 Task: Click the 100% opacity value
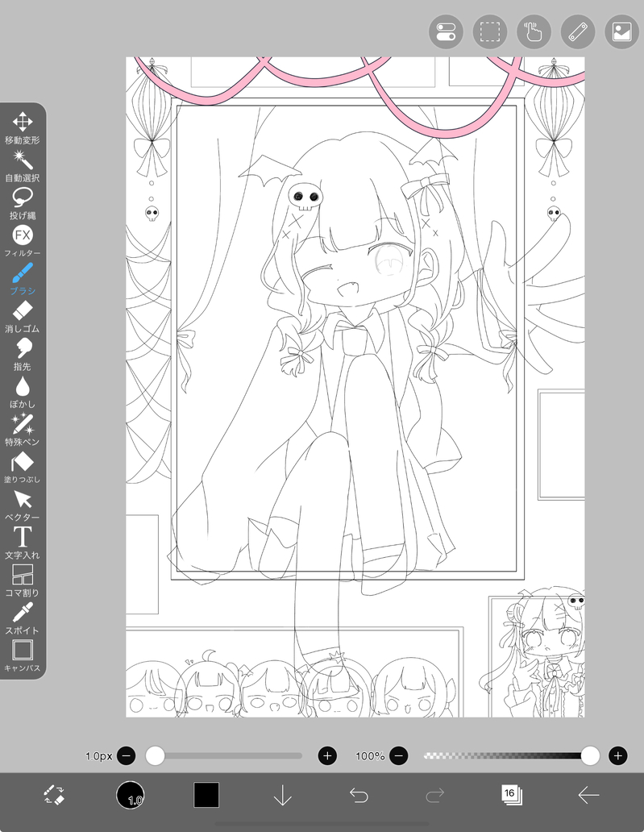[370, 755]
